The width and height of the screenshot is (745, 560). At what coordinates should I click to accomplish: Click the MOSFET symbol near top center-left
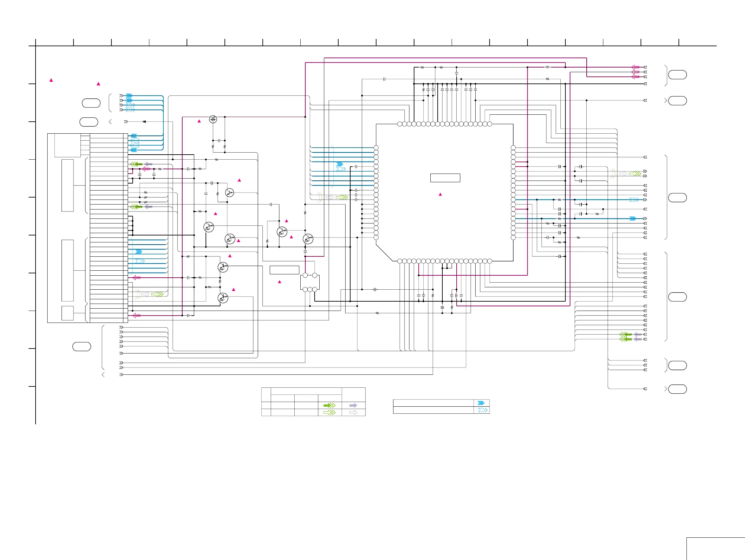coord(213,119)
